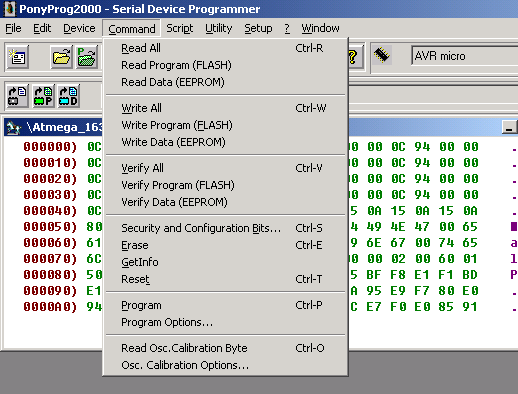Choose the Reset command

tap(226, 279)
